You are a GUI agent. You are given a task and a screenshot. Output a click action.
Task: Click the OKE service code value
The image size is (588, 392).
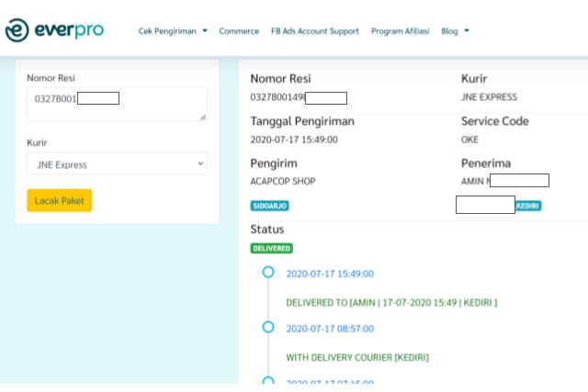click(x=469, y=140)
